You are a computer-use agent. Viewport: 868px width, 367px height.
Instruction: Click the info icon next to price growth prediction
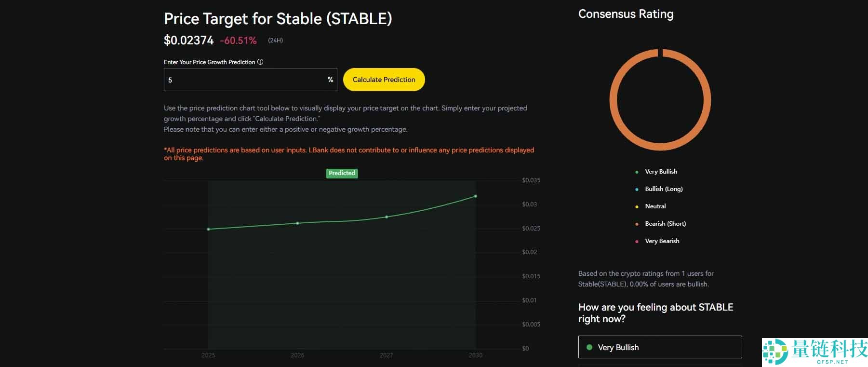tap(260, 62)
